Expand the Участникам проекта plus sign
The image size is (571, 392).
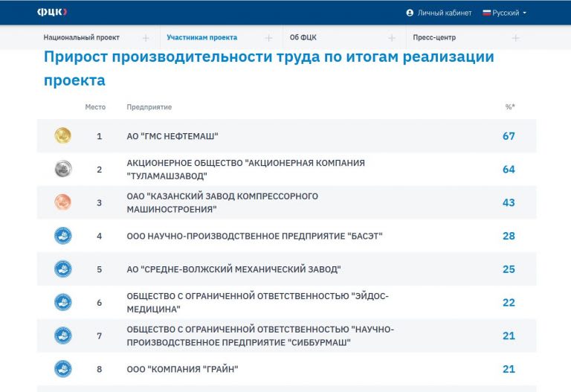[268, 38]
